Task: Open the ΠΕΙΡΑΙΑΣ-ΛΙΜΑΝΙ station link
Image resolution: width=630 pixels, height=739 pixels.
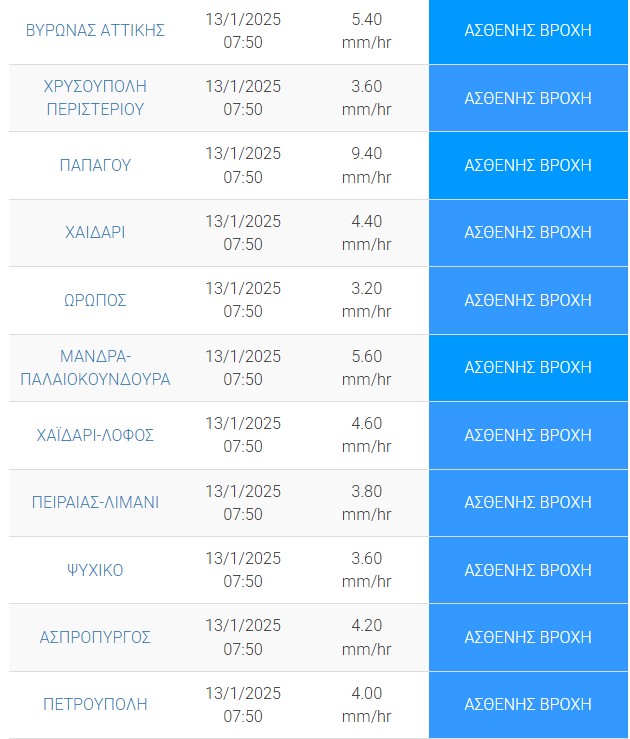Action: [95, 502]
